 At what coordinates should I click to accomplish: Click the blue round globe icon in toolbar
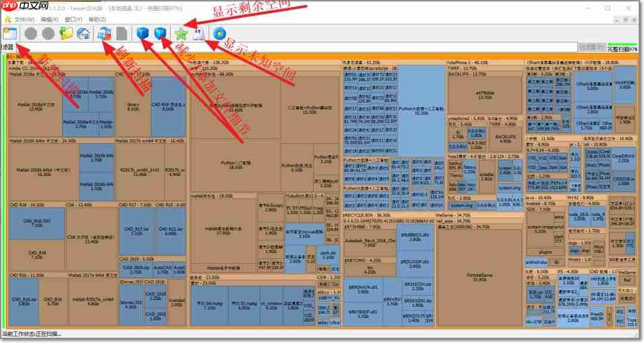[219, 33]
